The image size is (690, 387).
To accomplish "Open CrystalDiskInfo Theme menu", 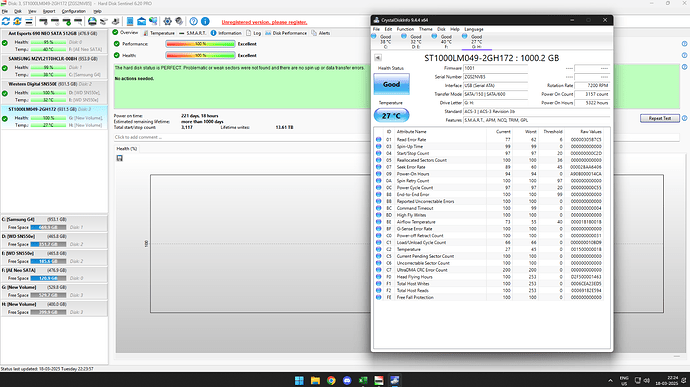I will 425,29.
